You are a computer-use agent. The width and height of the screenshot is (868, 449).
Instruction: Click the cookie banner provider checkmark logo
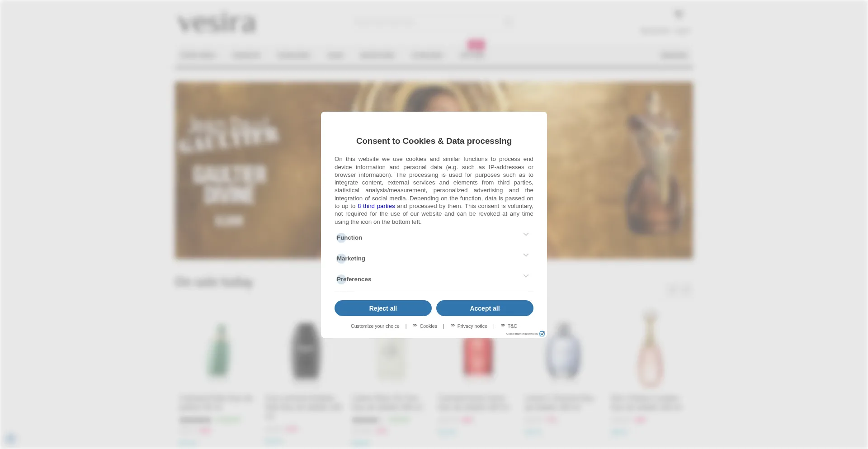click(x=542, y=334)
